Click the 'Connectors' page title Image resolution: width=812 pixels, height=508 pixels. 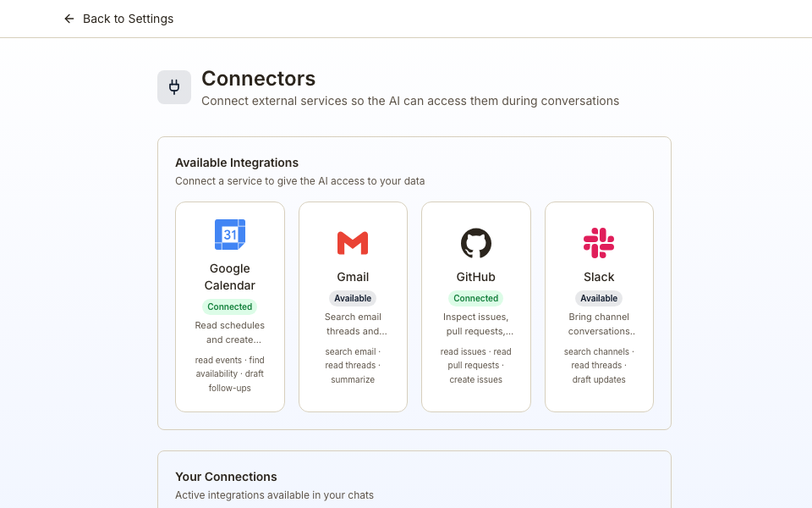coord(259,79)
